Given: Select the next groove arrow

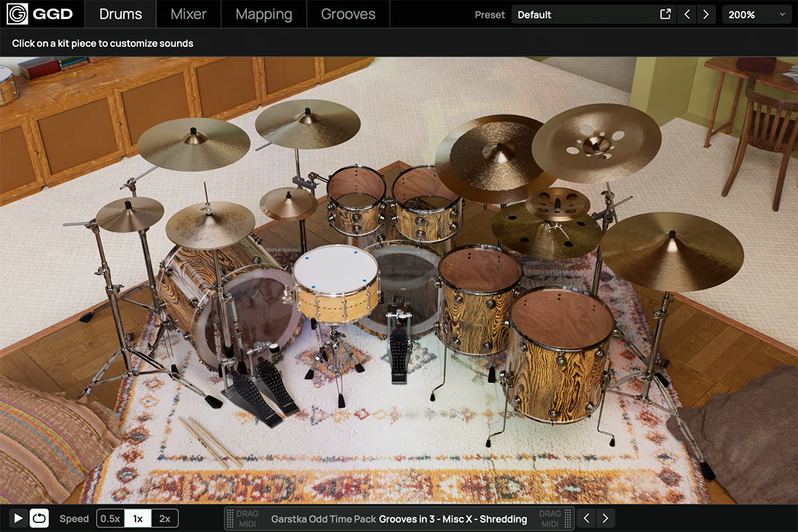Looking at the screenshot, I should (x=605, y=519).
